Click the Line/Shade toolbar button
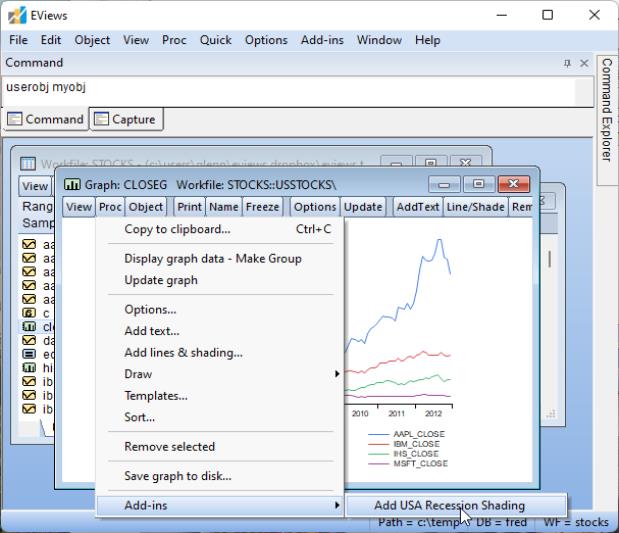619x533 pixels. coord(475,207)
